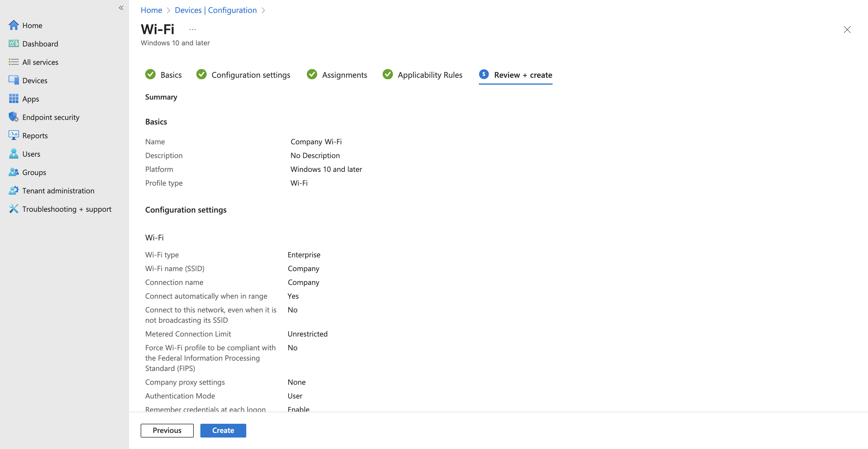Image resolution: width=868 pixels, height=449 pixels.
Task: Click the 'Windows 10 and later' subtitle
Action: point(175,43)
